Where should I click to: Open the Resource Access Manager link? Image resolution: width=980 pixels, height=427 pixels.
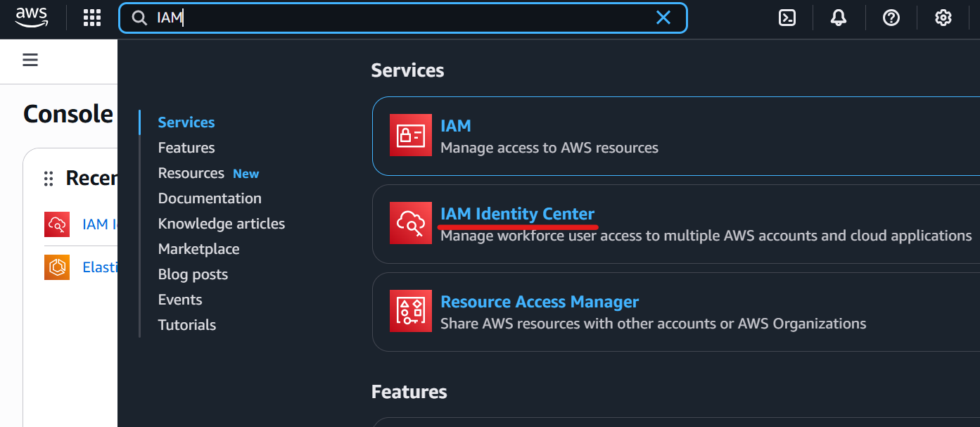tap(540, 302)
